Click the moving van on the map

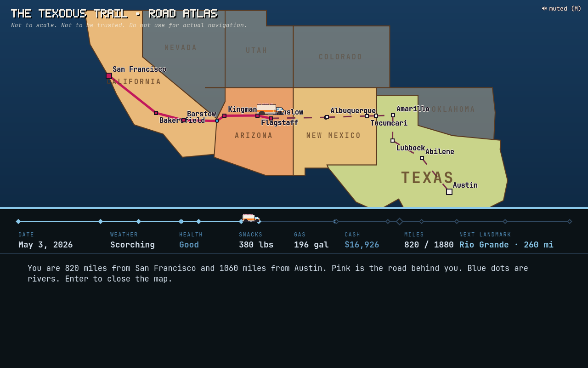click(271, 109)
